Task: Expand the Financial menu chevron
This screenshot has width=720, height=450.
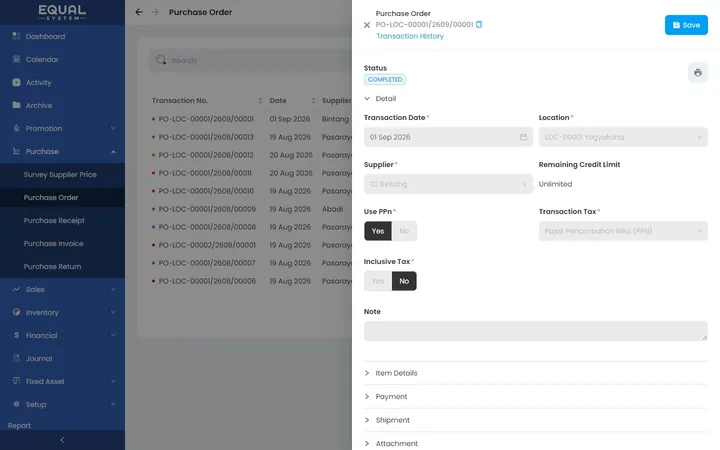Action: [x=113, y=335]
